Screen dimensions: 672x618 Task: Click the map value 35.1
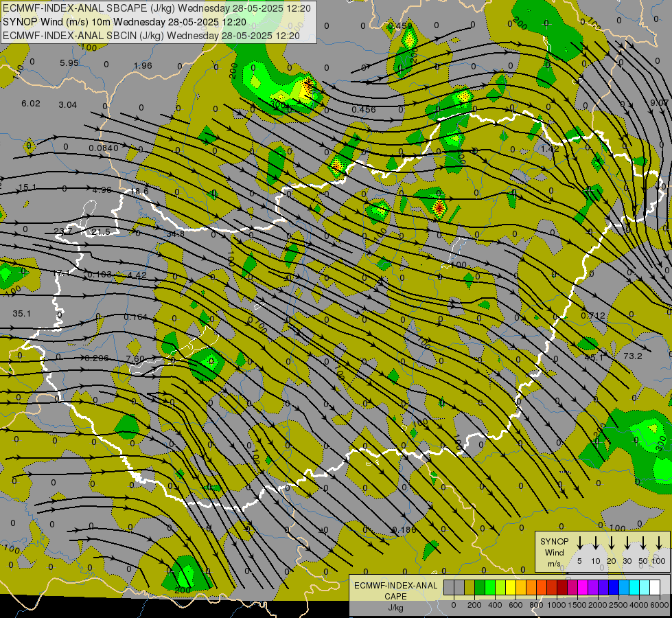[21, 314]
